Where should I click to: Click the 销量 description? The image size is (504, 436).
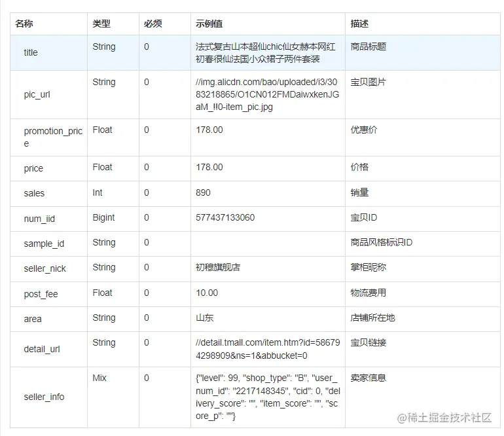[359, 192]
